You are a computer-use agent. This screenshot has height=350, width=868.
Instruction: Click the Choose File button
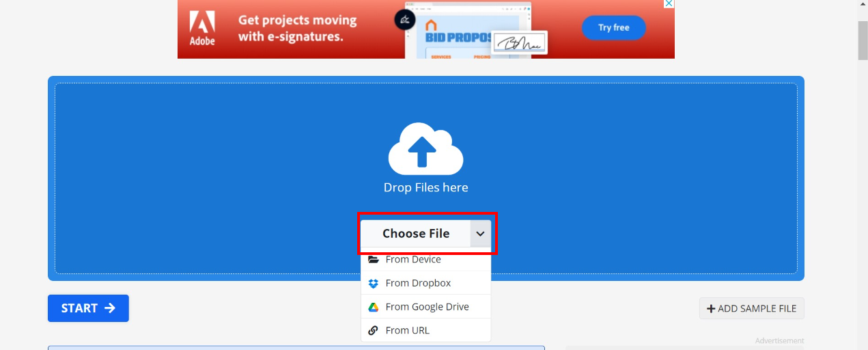pos(416,233)
